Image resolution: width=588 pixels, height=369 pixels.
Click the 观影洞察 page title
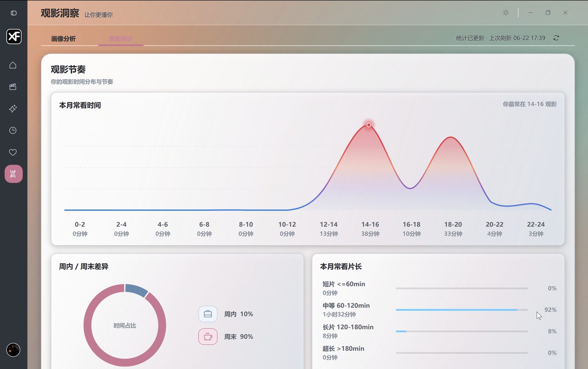[x=60, y=13]
